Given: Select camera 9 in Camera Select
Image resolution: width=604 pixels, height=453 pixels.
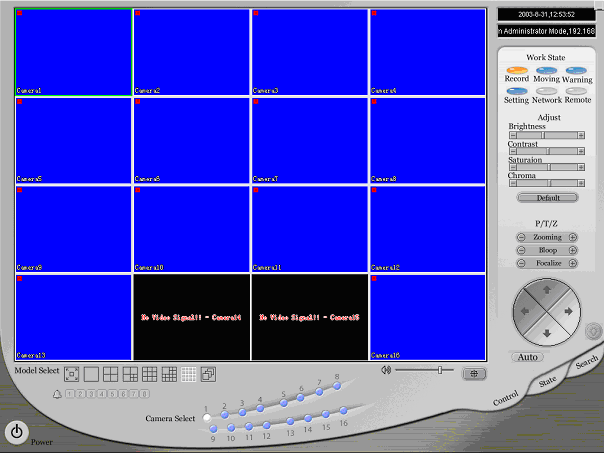Looking at the screenshot, I should (x=213, y=429).
